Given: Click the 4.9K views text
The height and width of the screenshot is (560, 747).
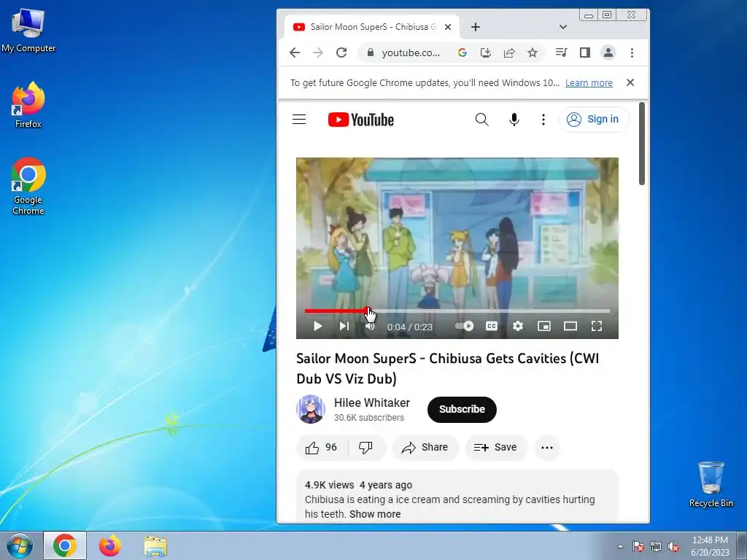Looking at the screenshot, I should 329,485.
